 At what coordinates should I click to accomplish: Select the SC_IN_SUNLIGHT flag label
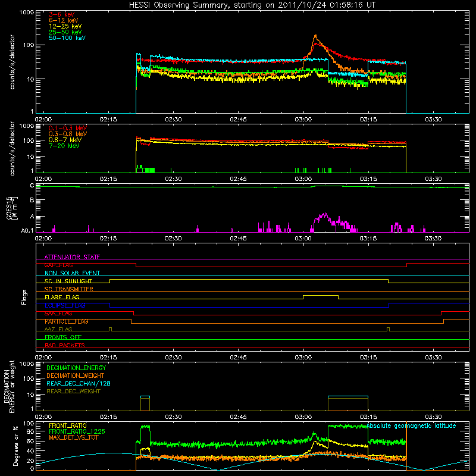click(x=68, y=281)
